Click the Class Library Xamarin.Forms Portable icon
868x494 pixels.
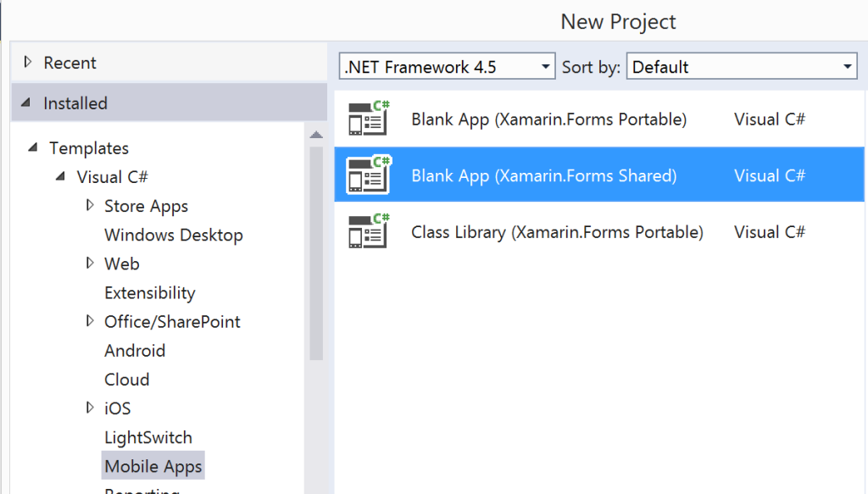tap(369, 231)
